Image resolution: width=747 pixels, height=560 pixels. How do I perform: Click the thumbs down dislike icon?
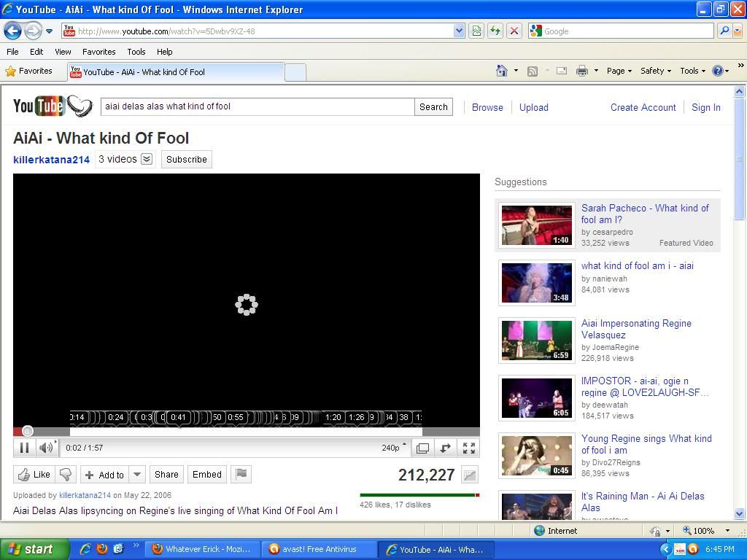(x=65, y=474)
